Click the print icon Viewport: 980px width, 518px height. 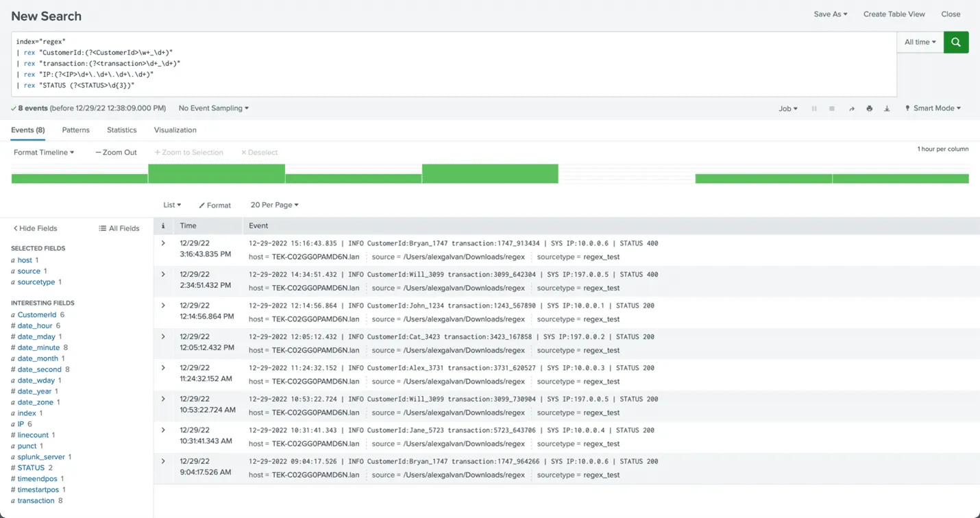[869, 108]
